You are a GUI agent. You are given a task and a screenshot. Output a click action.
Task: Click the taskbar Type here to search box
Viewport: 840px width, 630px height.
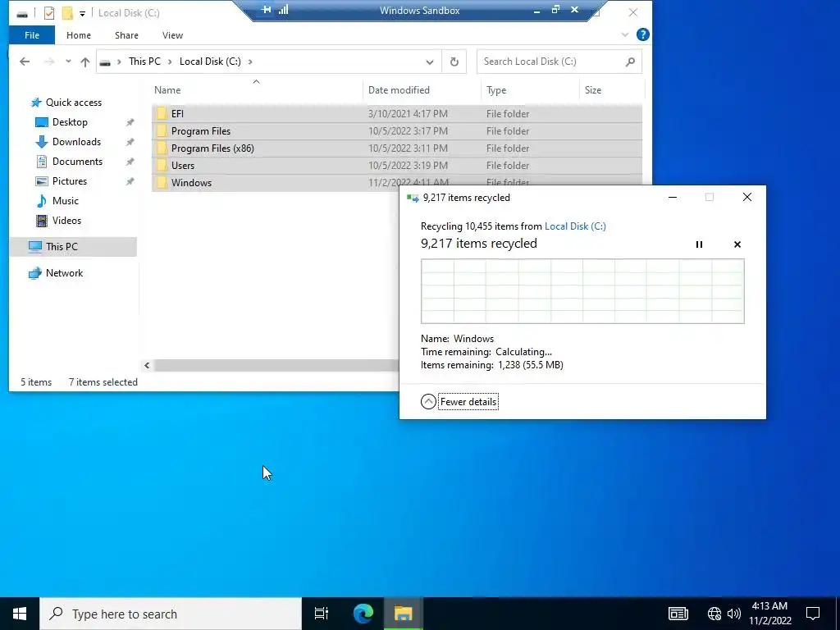(171, 614)
